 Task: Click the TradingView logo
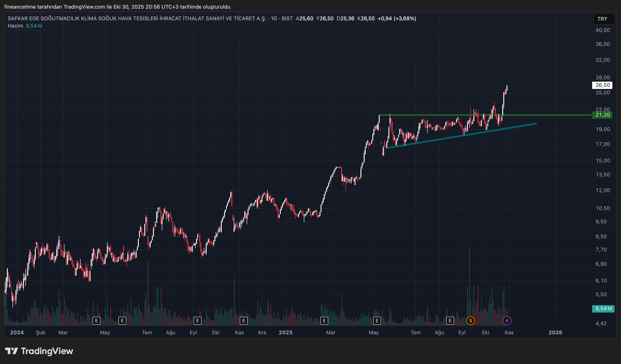(39, 351)
